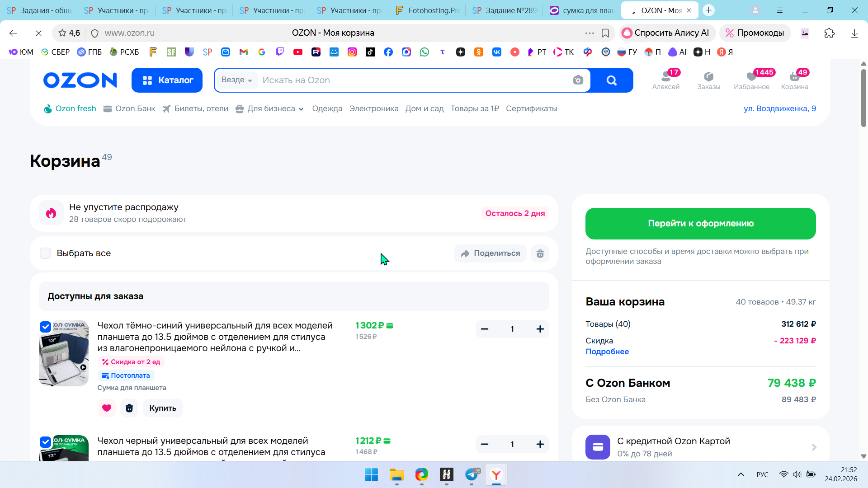Increase the dark blue case quantity with the plus button
The height and width of the screenshot is (488, 868).
click(540, 329)
